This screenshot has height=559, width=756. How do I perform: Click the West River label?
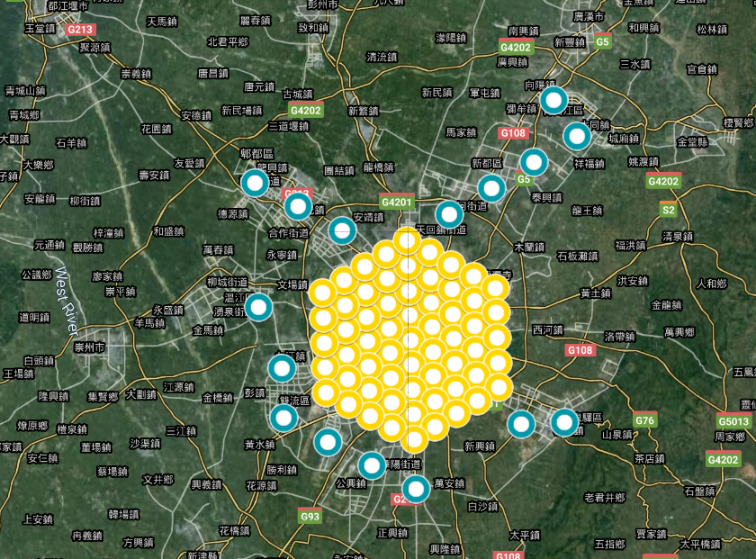(x=67, y=302)
